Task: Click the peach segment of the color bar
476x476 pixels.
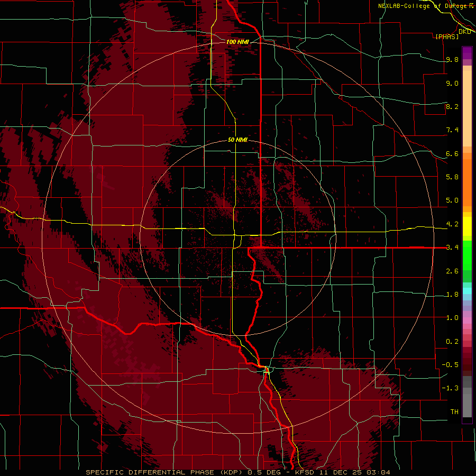Action: (467, 108)
